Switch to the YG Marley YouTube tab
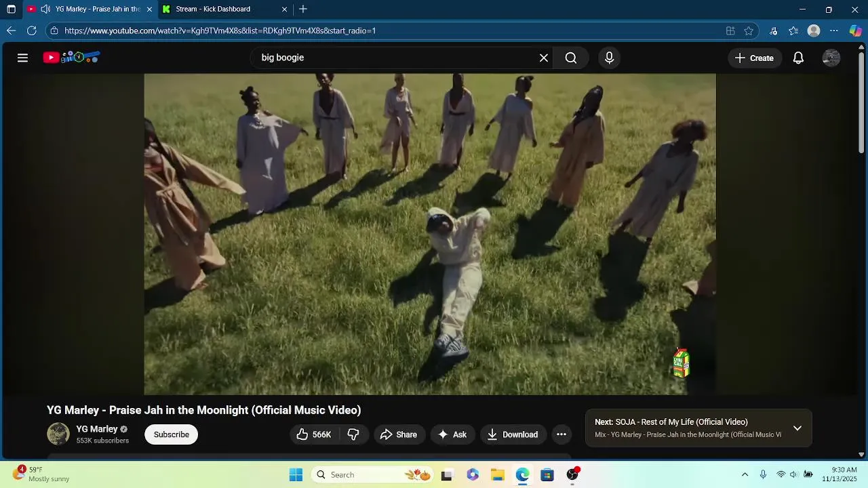 coord(90,9)
